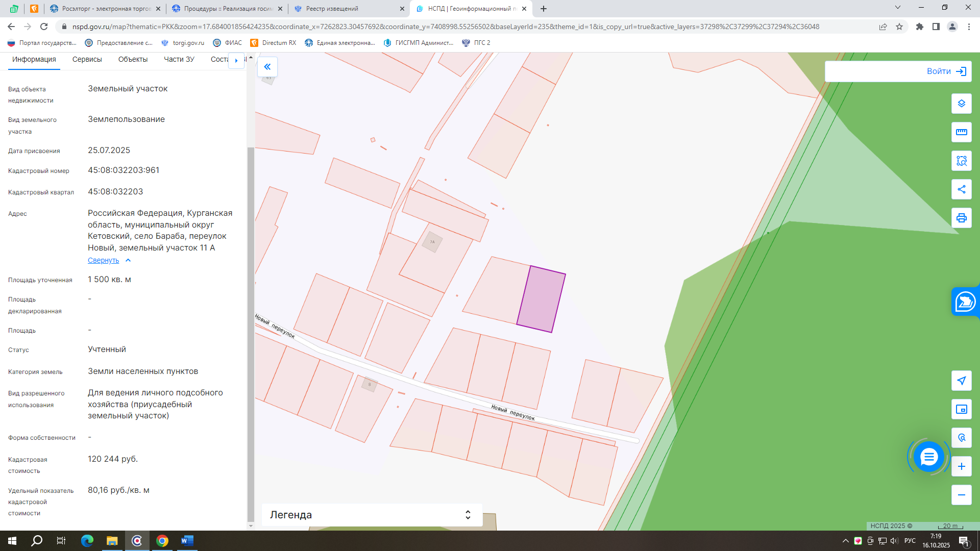The width and height of the screenshot is (980, 551).
Task: Select the ruler measurement tool
Action: [x=961, y=132]
